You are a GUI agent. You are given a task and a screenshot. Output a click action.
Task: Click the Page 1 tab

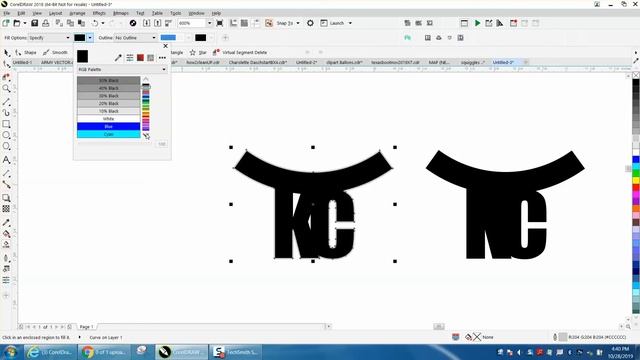(86, 327)
